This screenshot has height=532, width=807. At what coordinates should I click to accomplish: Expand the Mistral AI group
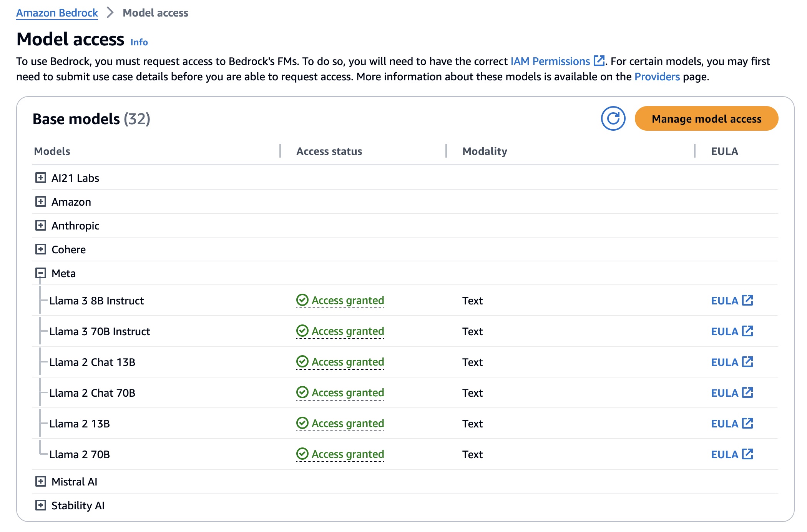tap(41, 481)
